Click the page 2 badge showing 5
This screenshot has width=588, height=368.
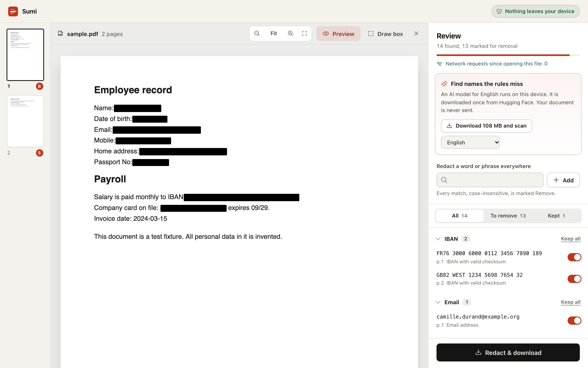39,153
